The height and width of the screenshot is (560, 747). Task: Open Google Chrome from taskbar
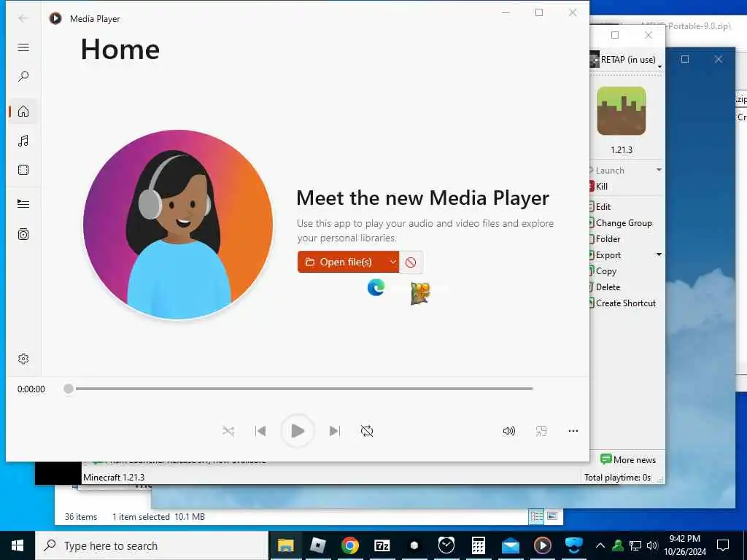(x=349, y=545)
